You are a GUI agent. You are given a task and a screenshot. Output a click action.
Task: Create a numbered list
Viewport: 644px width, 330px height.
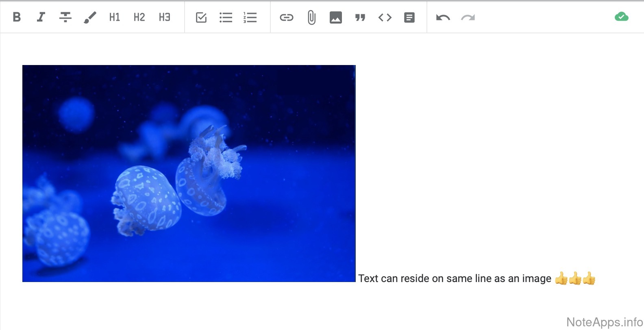(x=250, y=17)
